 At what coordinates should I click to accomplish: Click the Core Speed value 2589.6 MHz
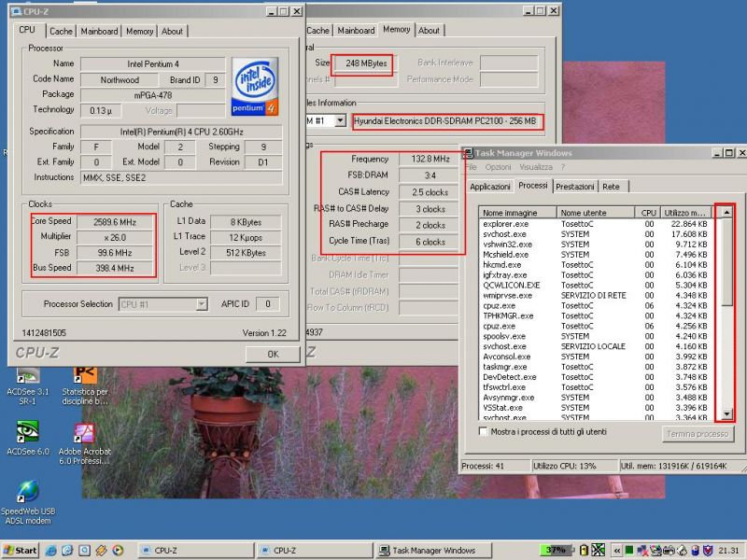click(x=115, y=222)
